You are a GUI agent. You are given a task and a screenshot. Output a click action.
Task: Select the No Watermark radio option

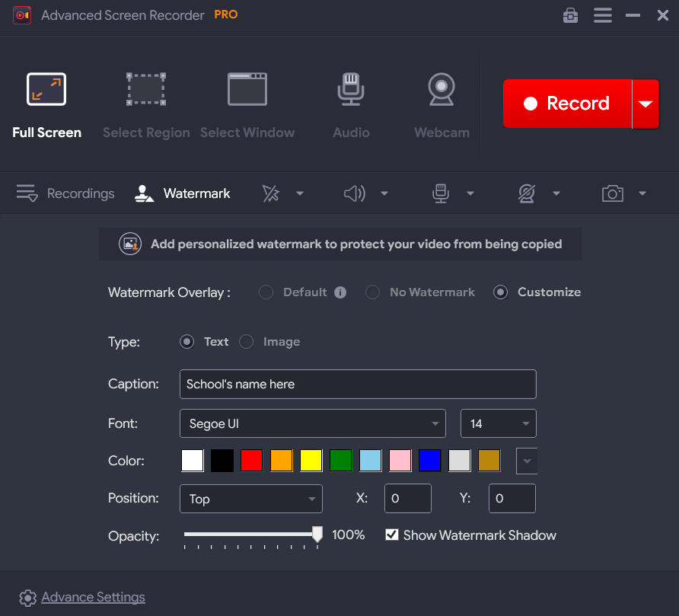373,292
